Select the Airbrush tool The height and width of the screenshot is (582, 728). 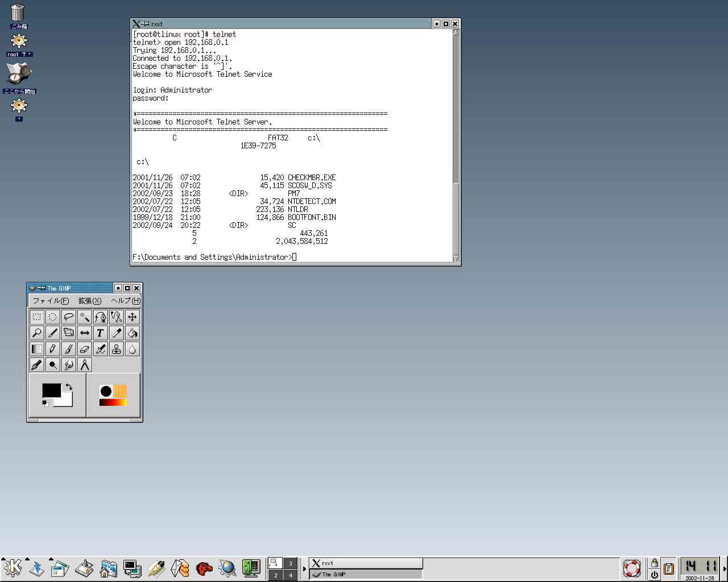101,349
